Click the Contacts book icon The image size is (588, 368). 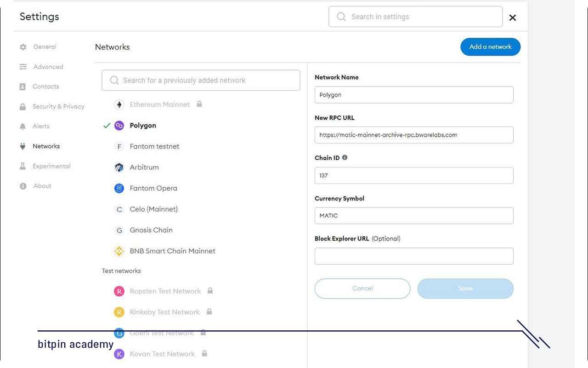23,86
